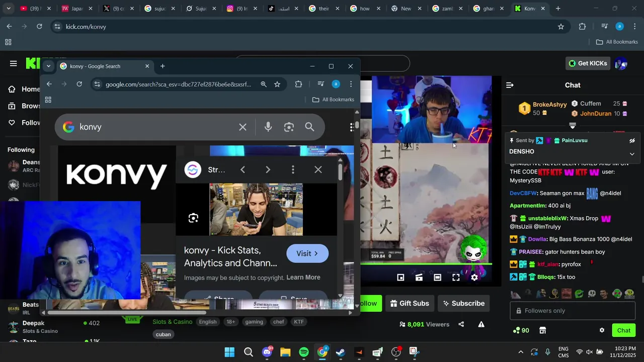Open the Kick shop storefront icon

[542, 330]
